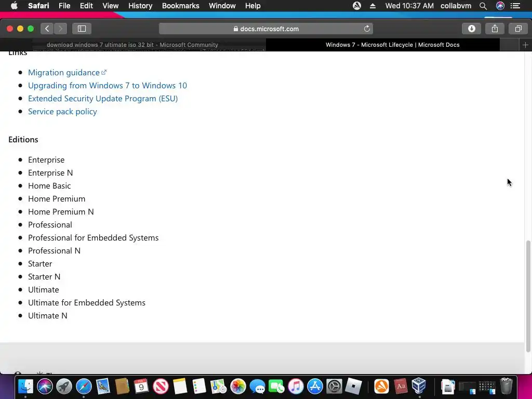
Task: Click the Safari forward navigation arrow
Action: click(60, 29)
